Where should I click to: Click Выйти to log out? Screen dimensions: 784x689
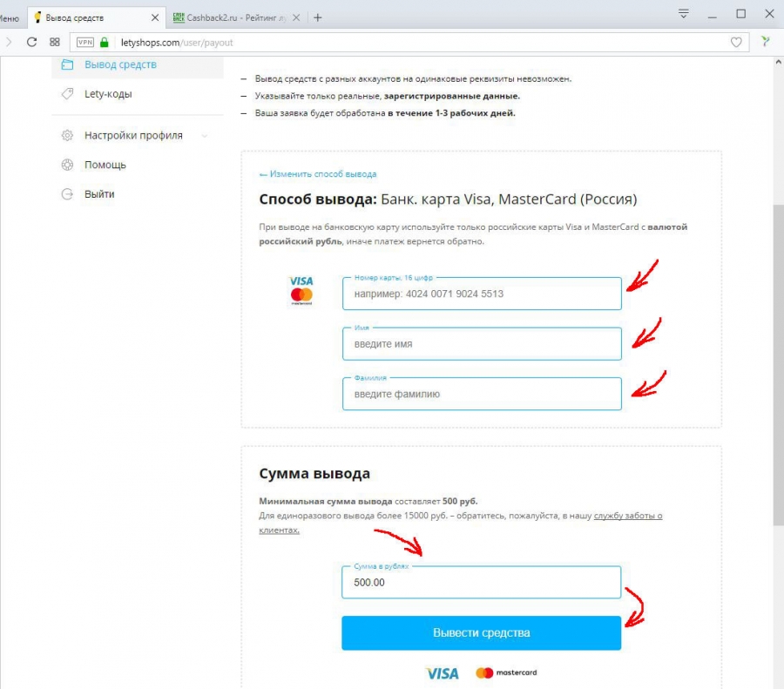[x=99, y=194]
